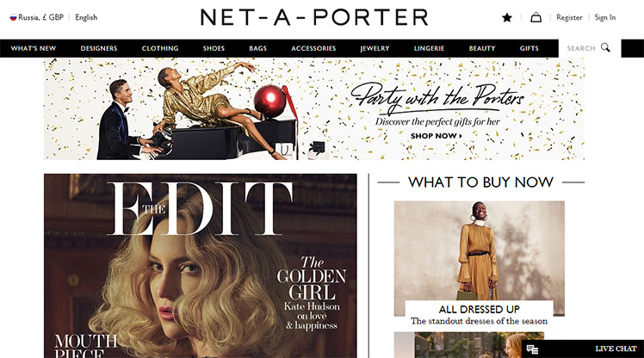The image size is (644, 358).
Task: Open the wish list star icon
Action: pos(507,17)
